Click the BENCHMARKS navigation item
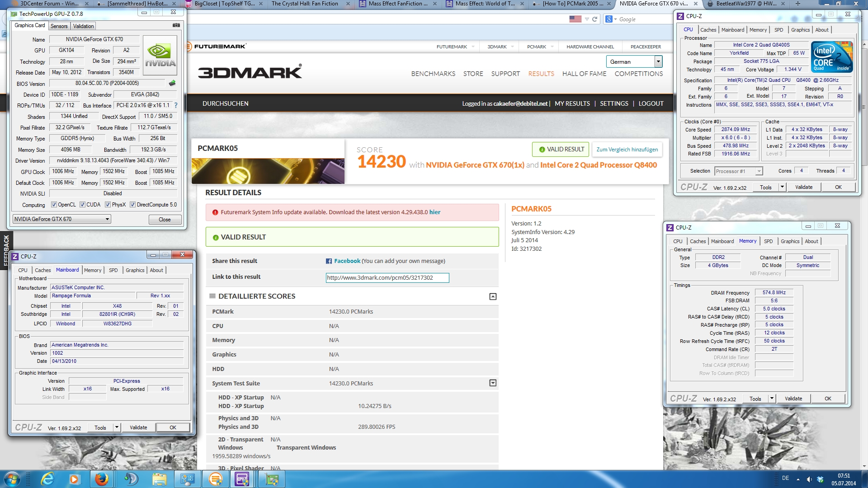This screenshot has width=868, height=488. tap(433, 74)
